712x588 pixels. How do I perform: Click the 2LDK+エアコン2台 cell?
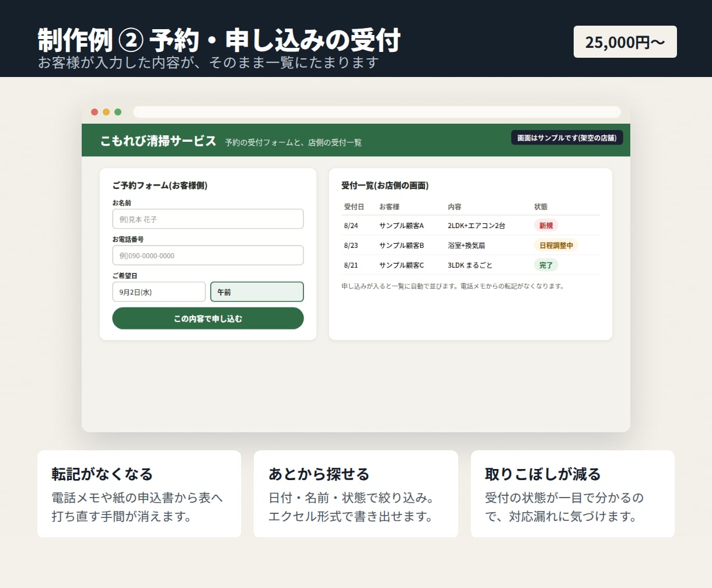[476, 225]
